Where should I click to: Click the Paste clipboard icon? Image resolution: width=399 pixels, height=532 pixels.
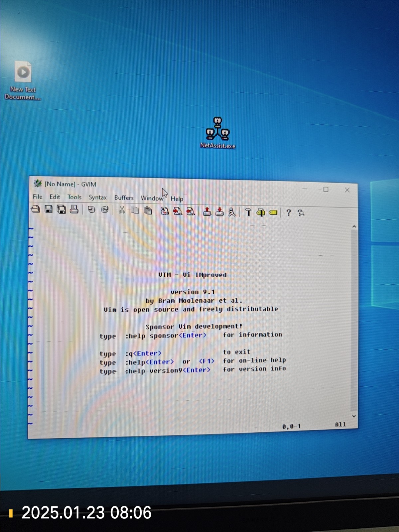pos(148,210)
